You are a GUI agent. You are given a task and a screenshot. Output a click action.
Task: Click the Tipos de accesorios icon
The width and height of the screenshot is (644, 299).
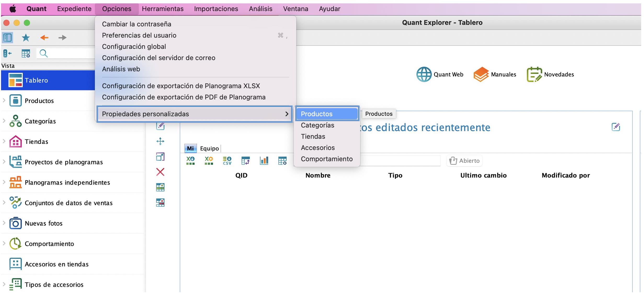(15, 284)
